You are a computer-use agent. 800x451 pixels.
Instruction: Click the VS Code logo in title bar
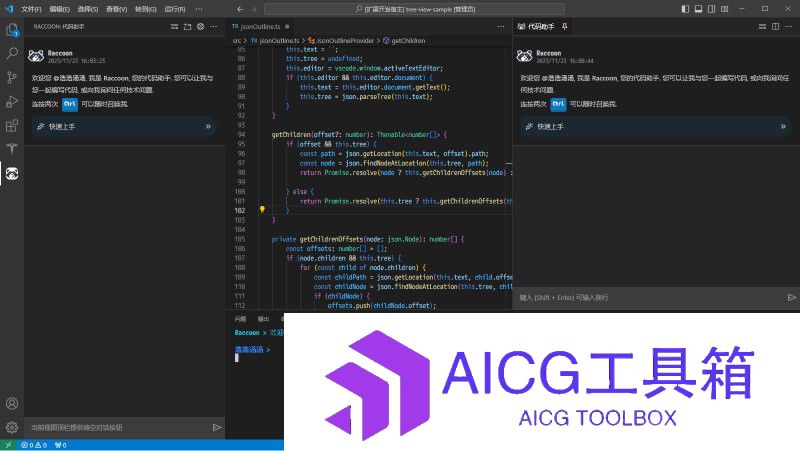(9, 9)
